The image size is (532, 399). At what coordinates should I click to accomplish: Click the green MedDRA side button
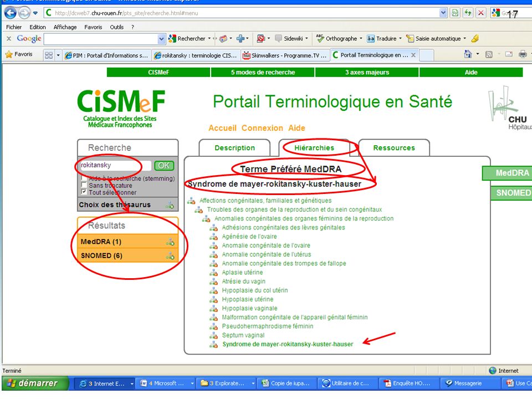click(507, 173)
